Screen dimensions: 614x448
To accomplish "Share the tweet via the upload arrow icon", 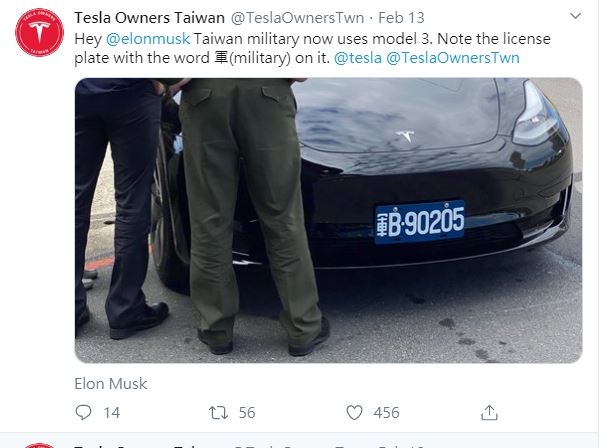I will (x=489, y=412).
